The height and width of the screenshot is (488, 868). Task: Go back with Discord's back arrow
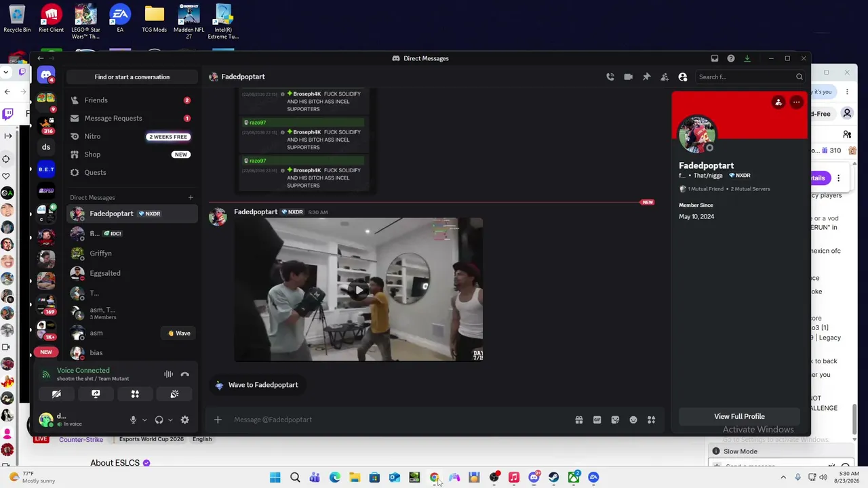tap(40, 58)
